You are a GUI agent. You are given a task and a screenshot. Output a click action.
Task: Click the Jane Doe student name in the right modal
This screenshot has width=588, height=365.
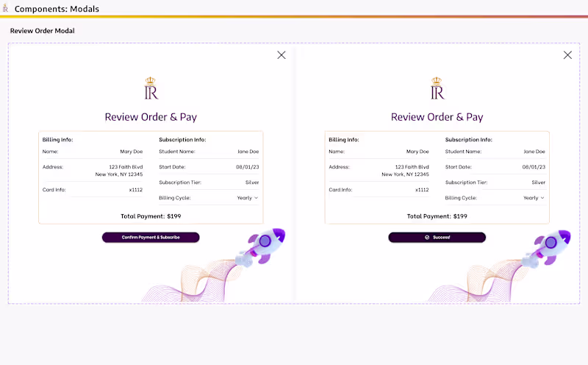(534, 152)
